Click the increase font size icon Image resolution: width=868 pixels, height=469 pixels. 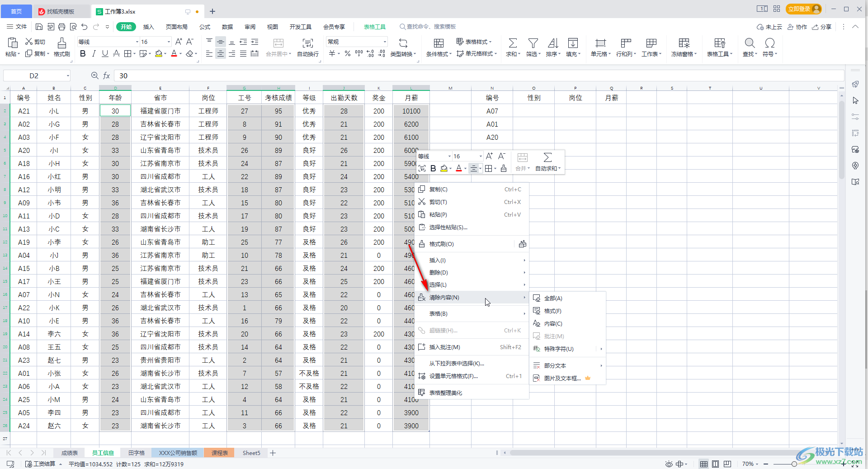pyautogui.click(x=178, y=42)
